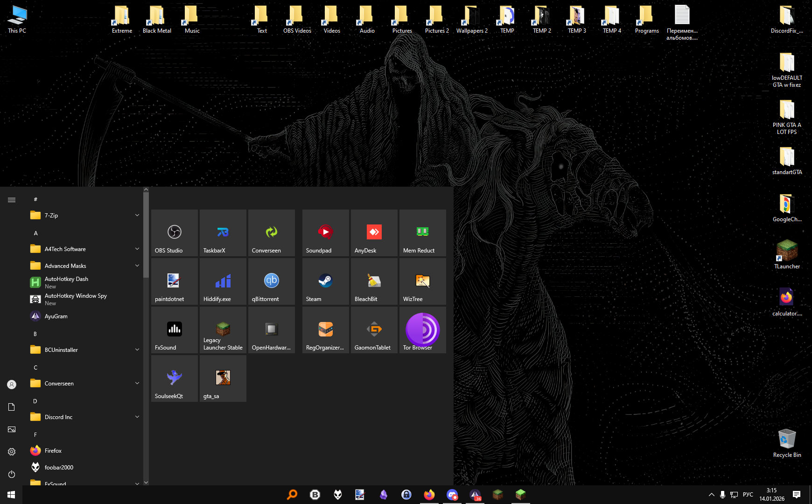Open the FxSound pinned tile

click(175, 330)
